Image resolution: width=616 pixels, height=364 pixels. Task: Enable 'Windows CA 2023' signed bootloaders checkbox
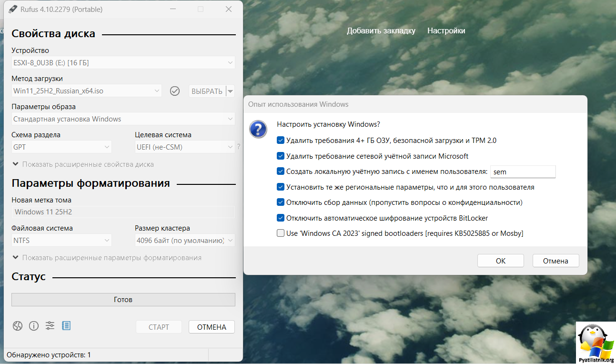click(281, 233)
